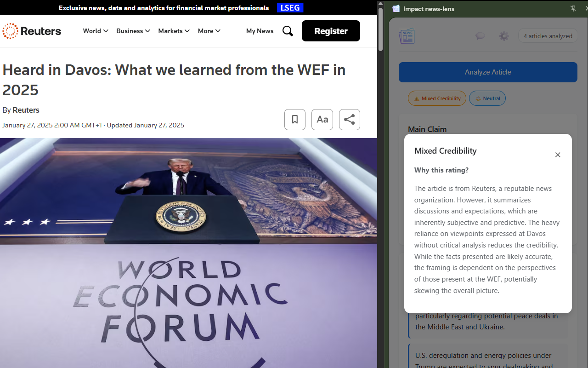The image size is (588, 368).
Task: Click the 'Mixed Credibility' popup title
Action: pyautogui.click(x=446, y=151)
